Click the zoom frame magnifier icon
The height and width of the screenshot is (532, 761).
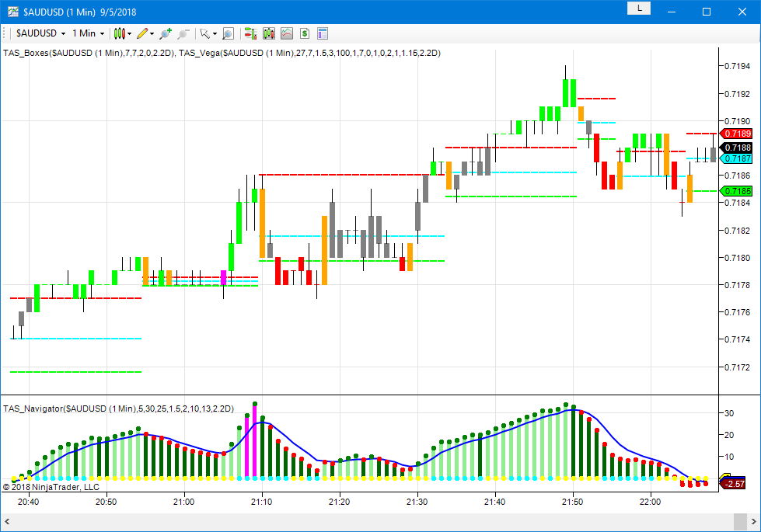tap(228, 33)
